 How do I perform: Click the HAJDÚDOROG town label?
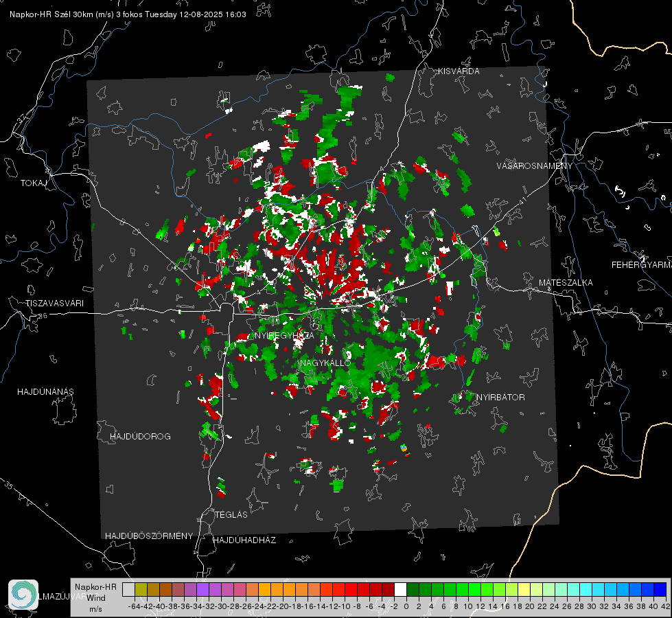click(140, 436)
